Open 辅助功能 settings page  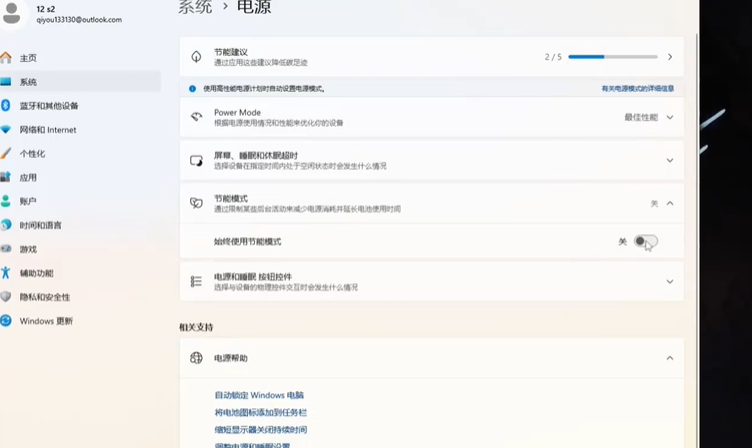[36, 273]
